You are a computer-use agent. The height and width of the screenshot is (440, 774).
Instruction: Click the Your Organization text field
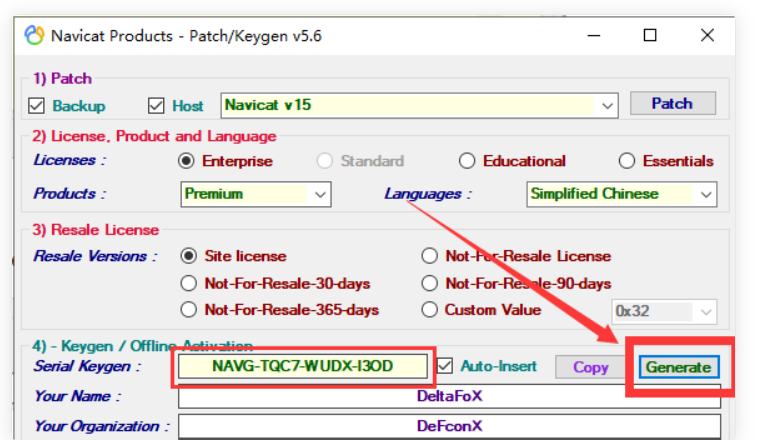(x=448, y=426)
